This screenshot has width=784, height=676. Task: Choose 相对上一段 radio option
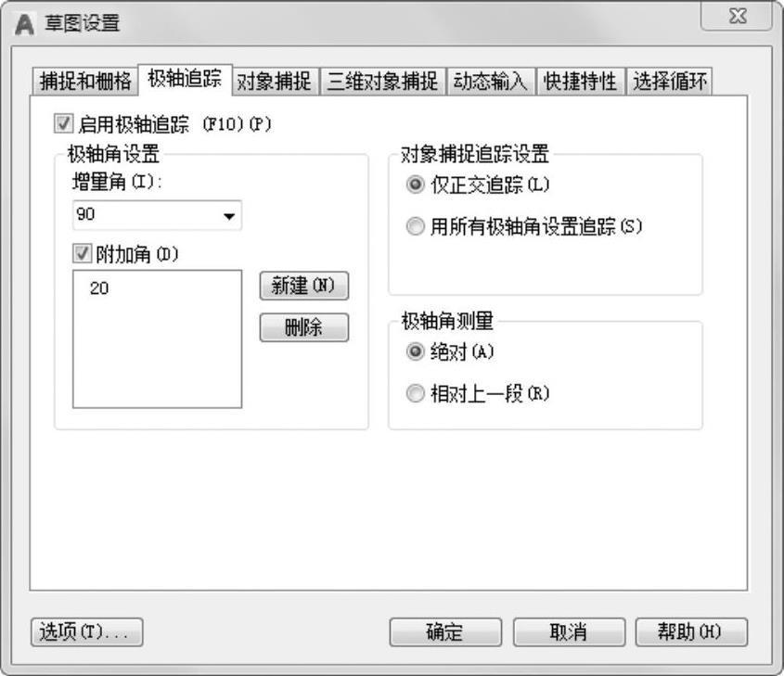pos(416,394)
